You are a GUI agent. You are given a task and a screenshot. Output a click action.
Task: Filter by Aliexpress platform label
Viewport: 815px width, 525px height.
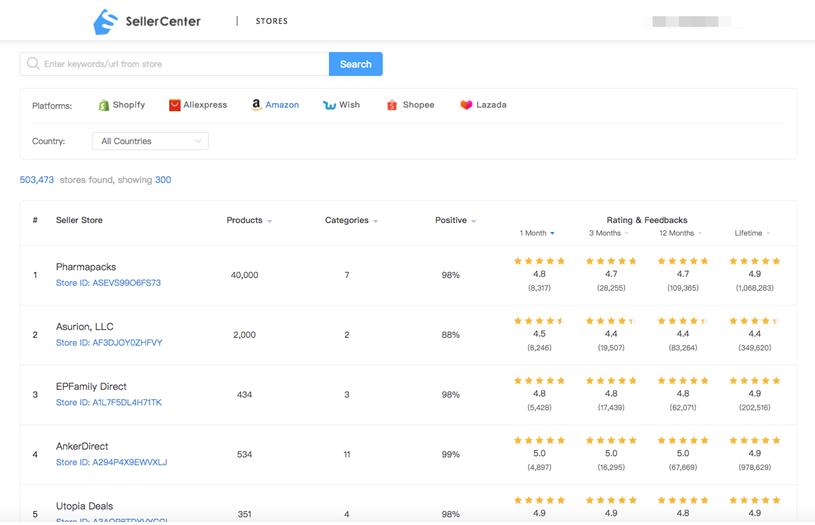(205, 104)
